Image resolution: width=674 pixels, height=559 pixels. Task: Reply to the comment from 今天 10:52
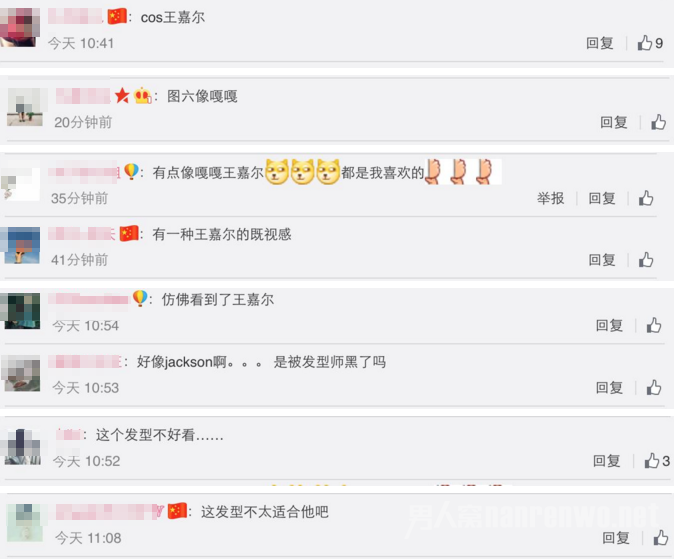[x=607, y=461]
